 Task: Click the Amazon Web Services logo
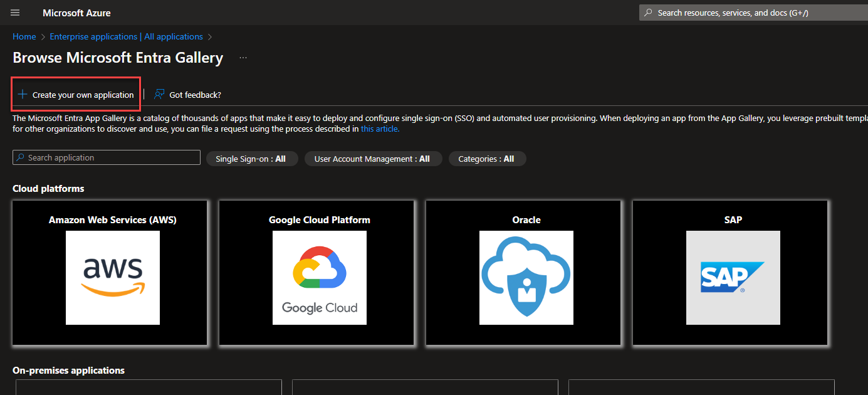tap(113, 278)
